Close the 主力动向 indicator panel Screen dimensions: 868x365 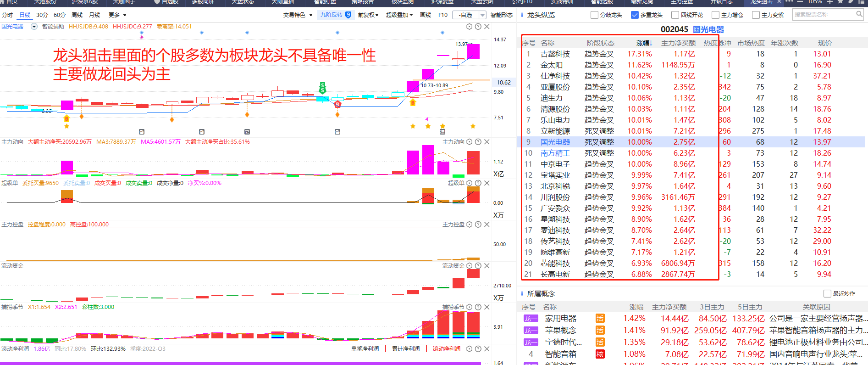487,142
